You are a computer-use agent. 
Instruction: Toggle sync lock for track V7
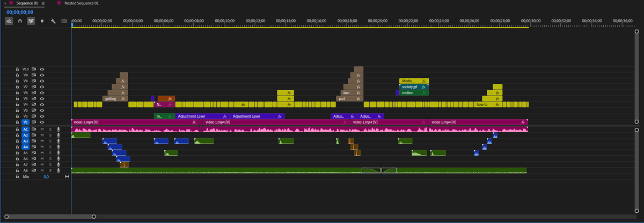click(33, 87)
